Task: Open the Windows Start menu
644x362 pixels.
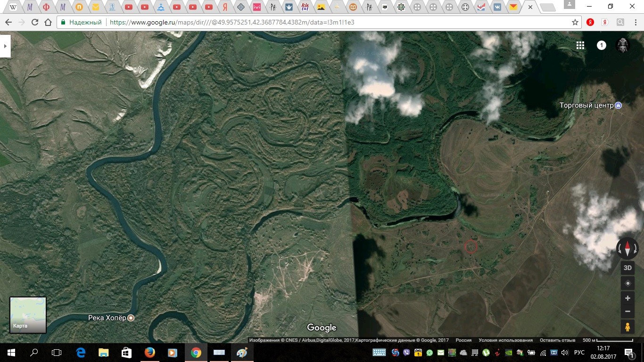Action: coord(11,352)
